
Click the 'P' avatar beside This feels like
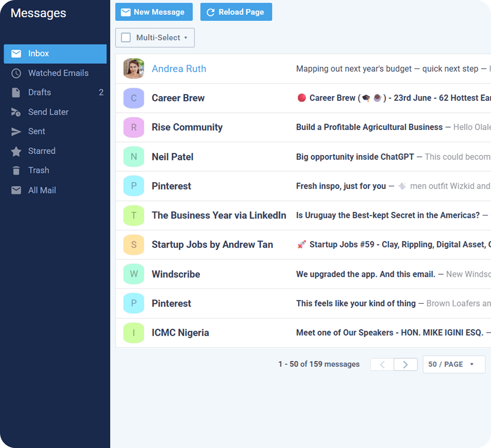click(x=134, y=303)
